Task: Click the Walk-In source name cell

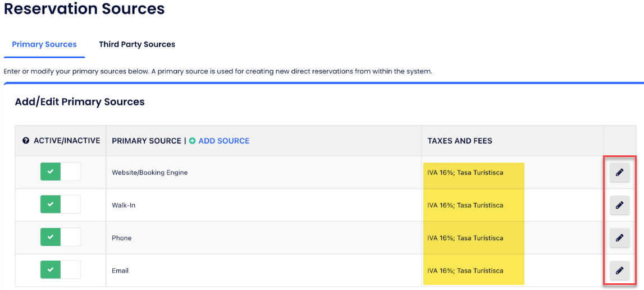Action: 124,205
